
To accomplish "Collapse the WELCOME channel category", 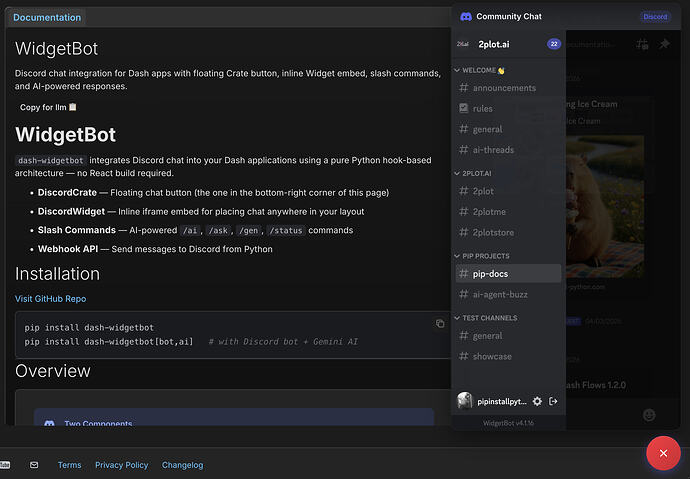I will click(x=480, y=70).
